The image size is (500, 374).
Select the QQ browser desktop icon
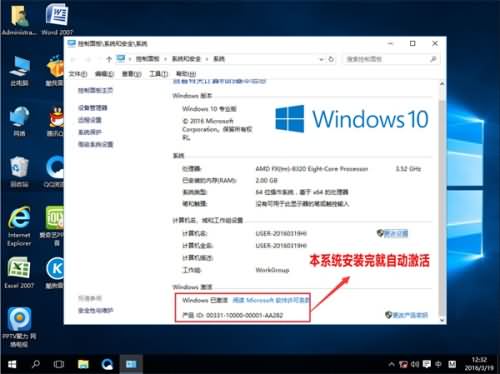pos(55,171)
